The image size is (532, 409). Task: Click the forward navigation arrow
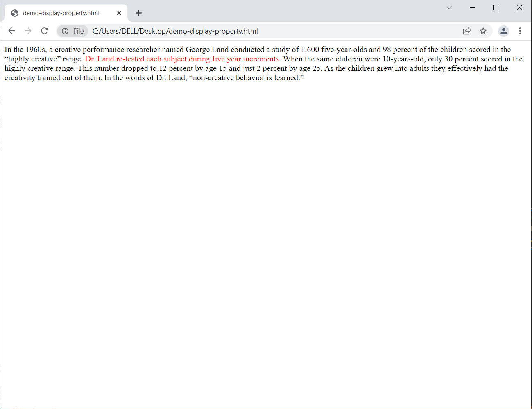click(28, 31)
